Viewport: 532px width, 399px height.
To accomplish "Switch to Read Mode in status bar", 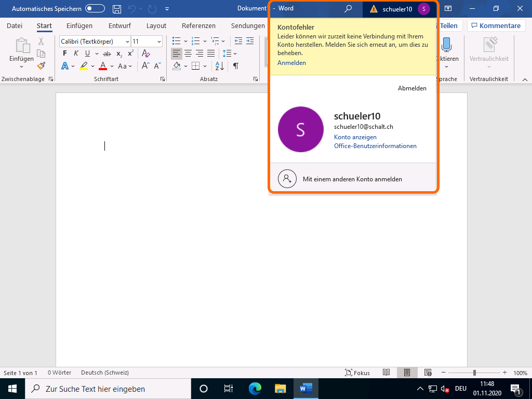I will [x=386, y=373].
